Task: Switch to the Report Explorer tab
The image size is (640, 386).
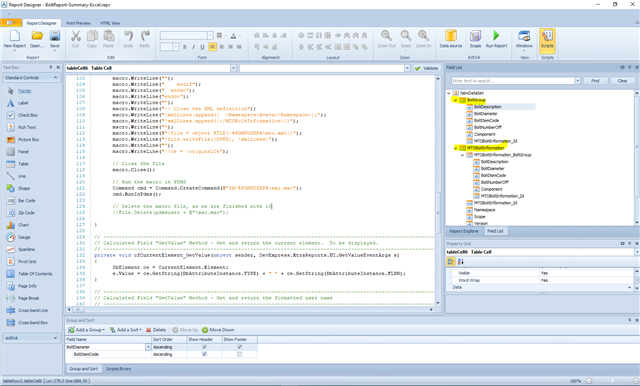Action: point(464,231)
